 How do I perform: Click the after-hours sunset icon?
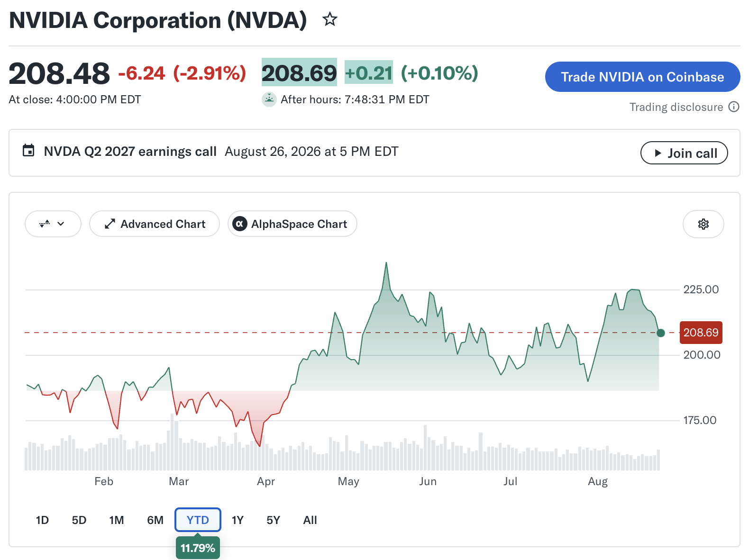269,99
